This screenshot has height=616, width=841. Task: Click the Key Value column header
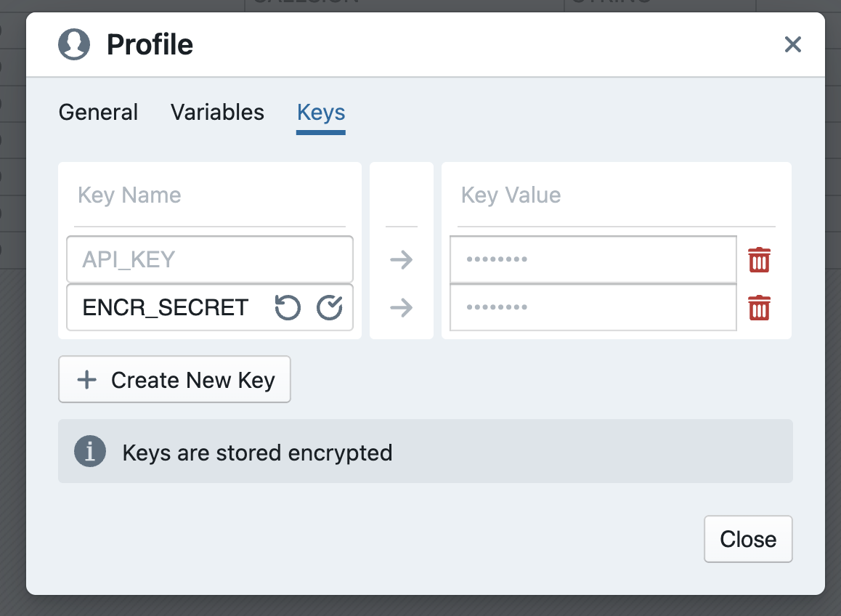(x=511, y=195)
